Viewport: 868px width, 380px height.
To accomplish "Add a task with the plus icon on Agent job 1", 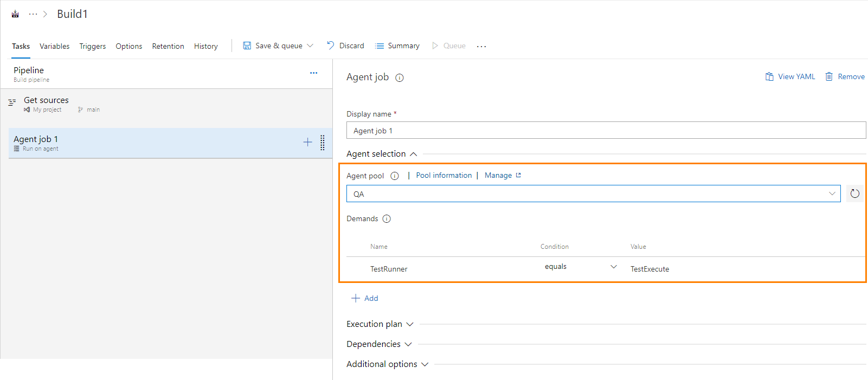I will [307, 142].
